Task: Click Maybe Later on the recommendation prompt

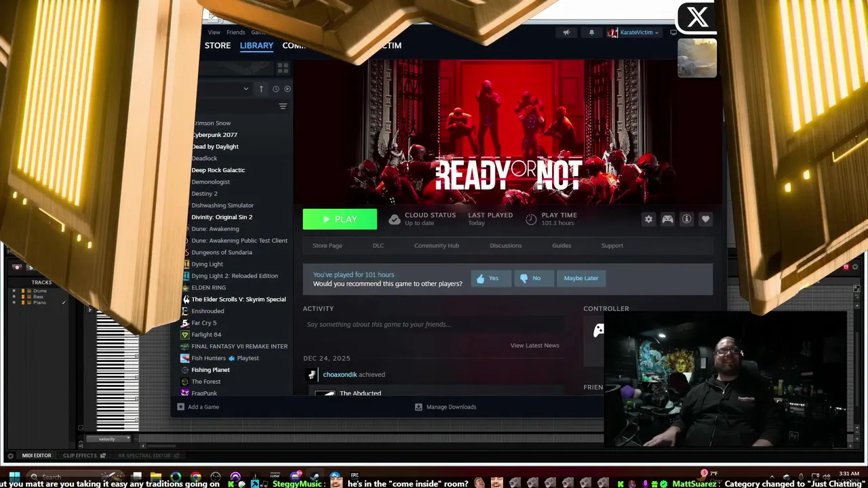Action: (x=581, y=278)
